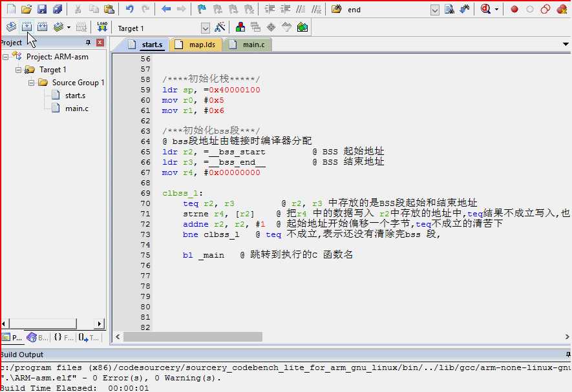Collapse Source Group 1
This screenshot has height=392, width=572.
(x=32, y=83)
